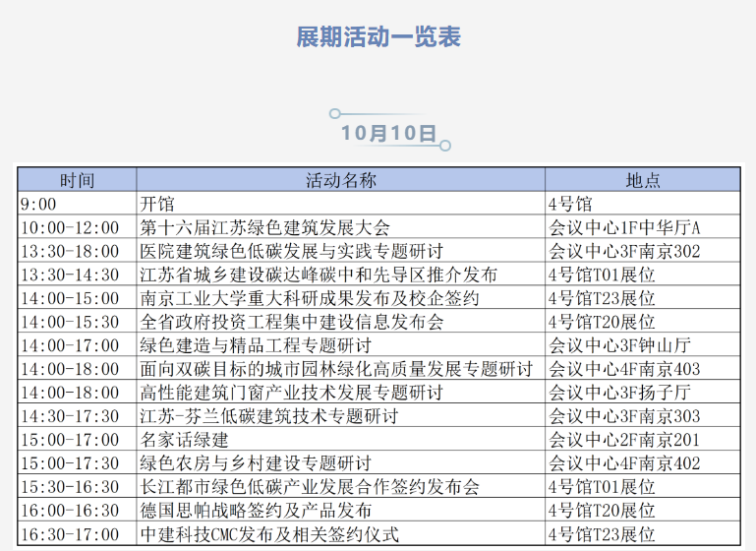Click 全省政府投资工程集中建设信息发布会 cell
The image size is (756, 551).
[x=291, y=322]
